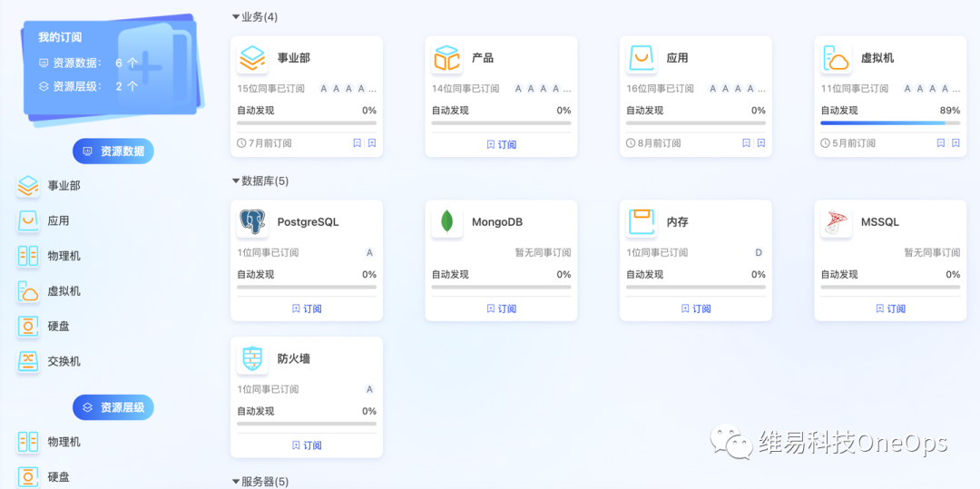
Task: Show more subscribers on 产品 card
Action: coord(568,89)
